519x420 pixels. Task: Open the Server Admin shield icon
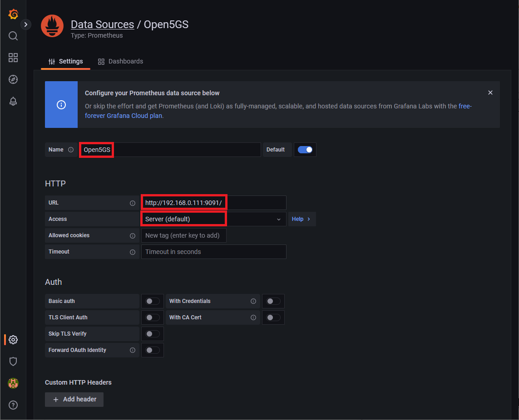point(13,361)
